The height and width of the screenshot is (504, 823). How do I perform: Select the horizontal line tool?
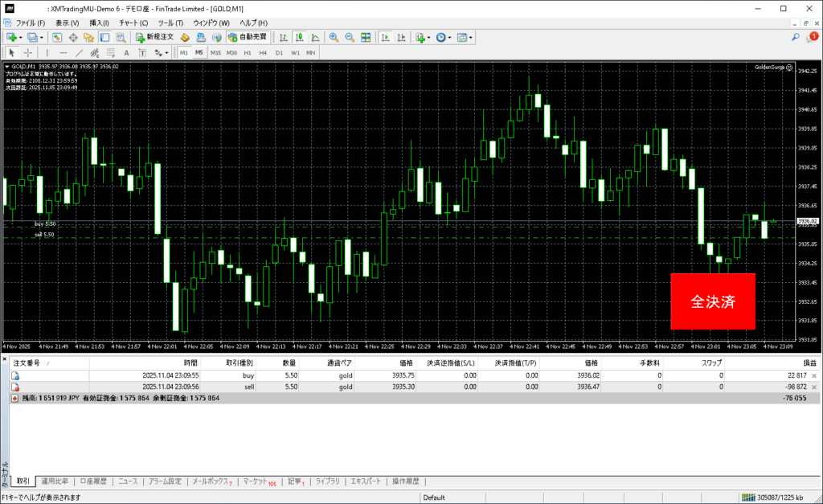63,52
